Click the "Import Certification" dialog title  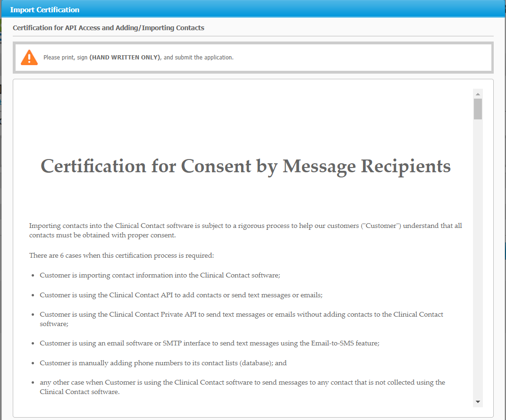[45, 10]
